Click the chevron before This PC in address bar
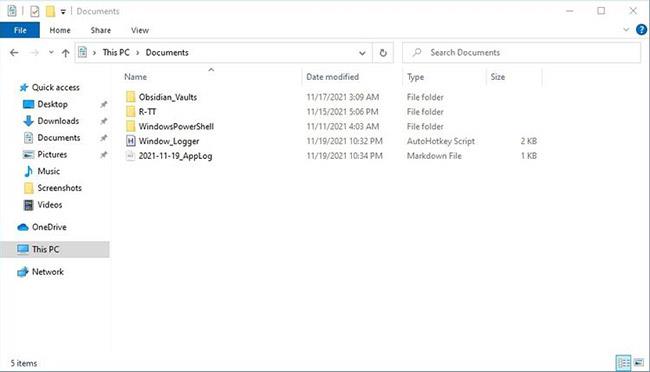Viewport: 650px width, 372px height. point(95,53)
